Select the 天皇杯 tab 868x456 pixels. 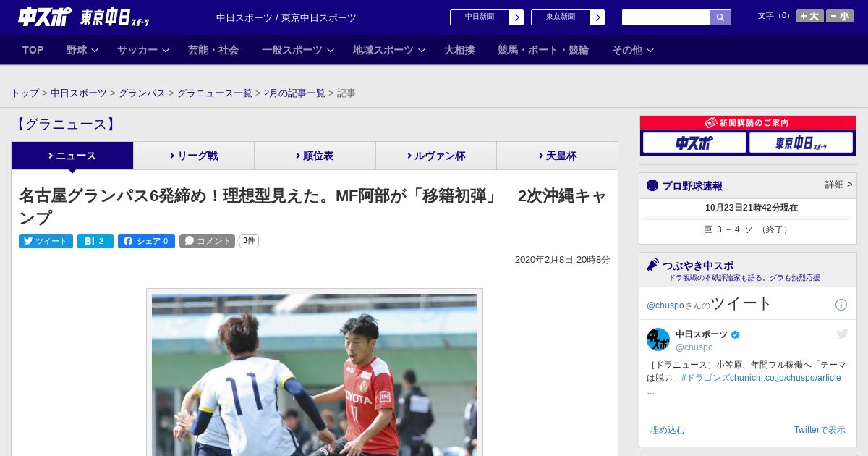(557, 156)
